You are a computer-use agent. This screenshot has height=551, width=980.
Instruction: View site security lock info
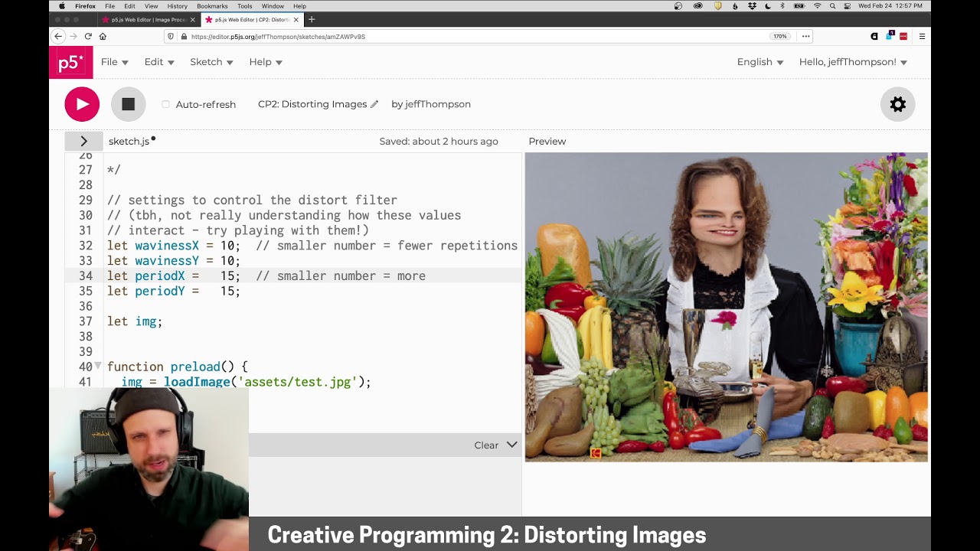pos(183,36)
